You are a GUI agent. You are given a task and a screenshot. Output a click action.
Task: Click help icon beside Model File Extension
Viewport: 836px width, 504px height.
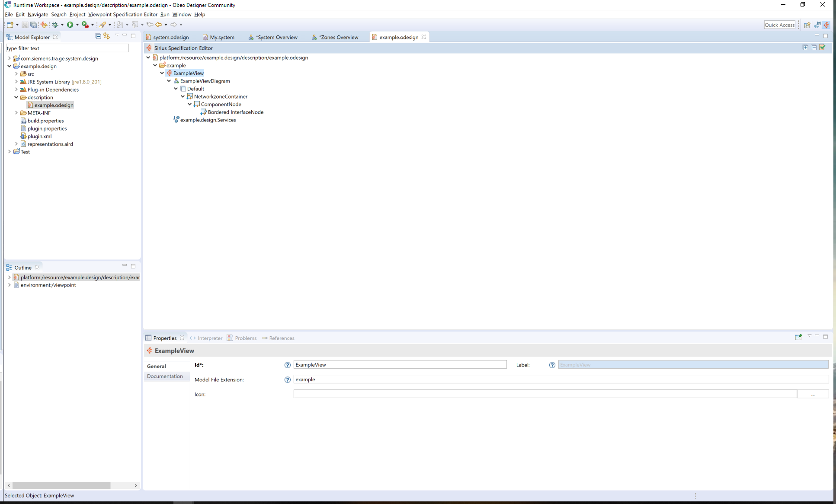(288, 380)
